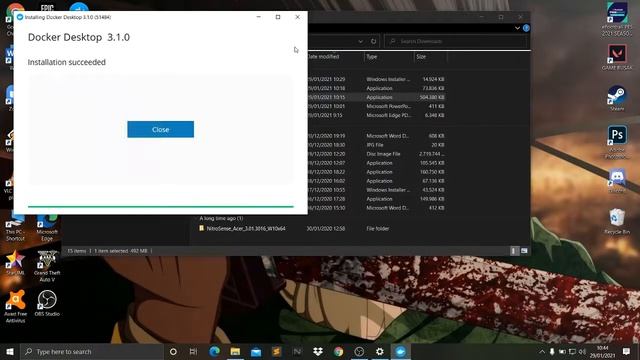Open the This PC shortcut on desktop

pos(15,227)
